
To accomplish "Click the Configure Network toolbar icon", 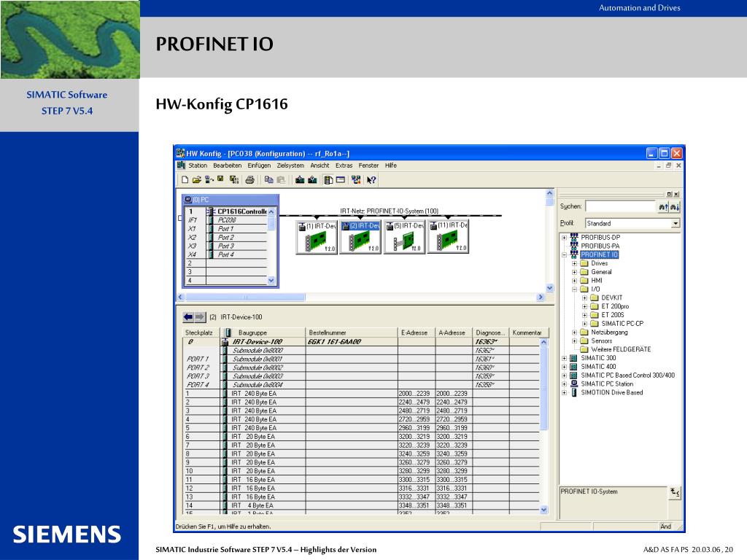I will [356, 180].
